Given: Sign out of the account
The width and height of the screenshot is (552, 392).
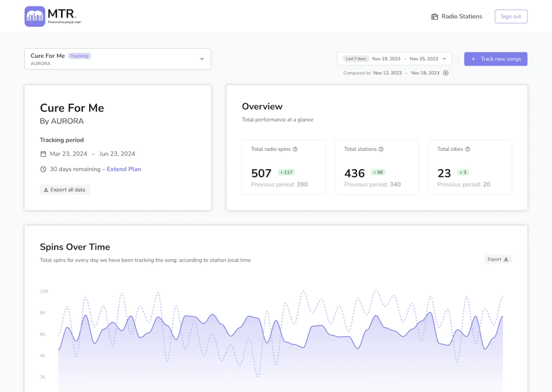Looking at the screenshot, I should pos(511,16).
